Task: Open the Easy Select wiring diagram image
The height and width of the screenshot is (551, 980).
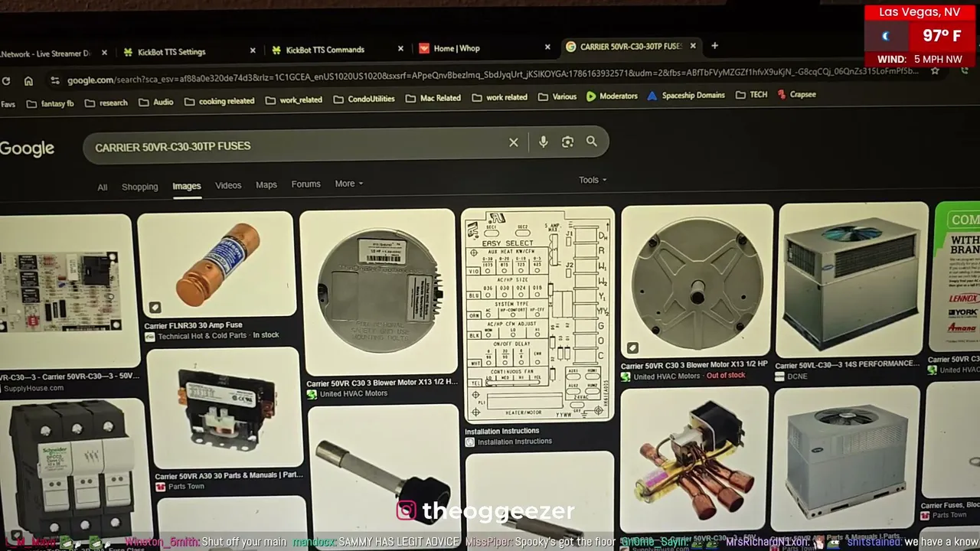Action: [538, 315]
